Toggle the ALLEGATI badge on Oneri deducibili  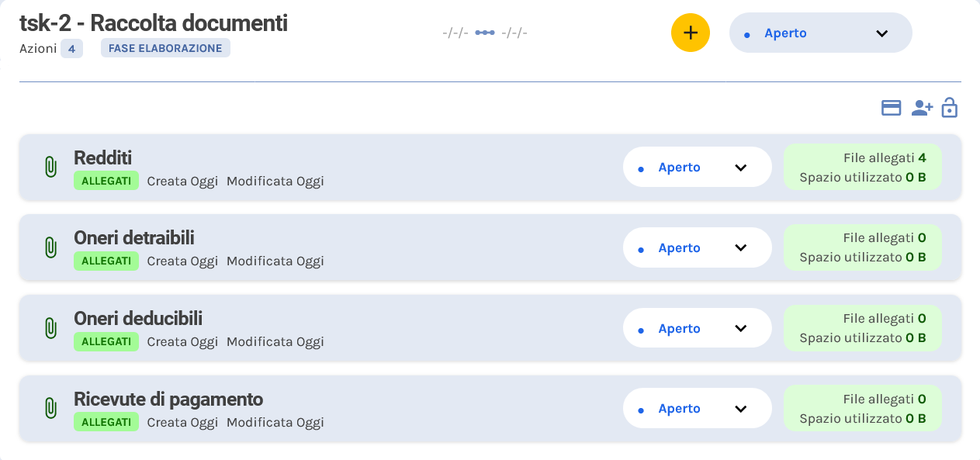click(x=106, y=341)
